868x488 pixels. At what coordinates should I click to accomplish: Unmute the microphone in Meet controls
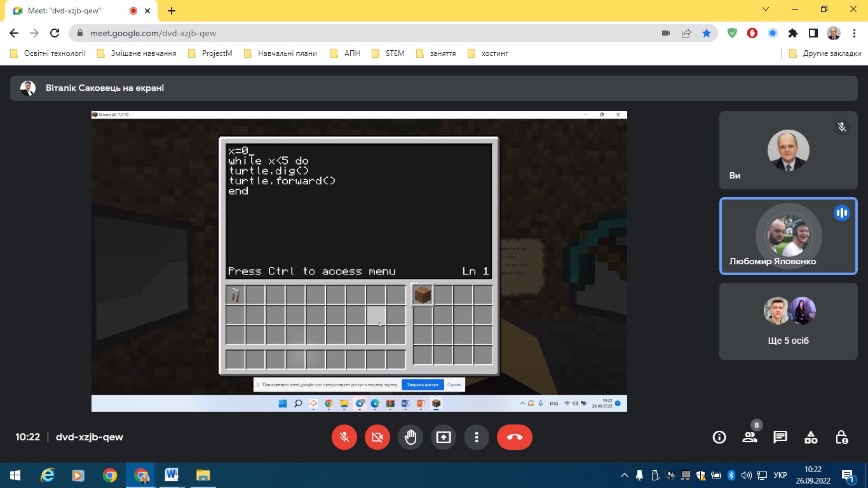pyautogui.click(x=344, y=437)
